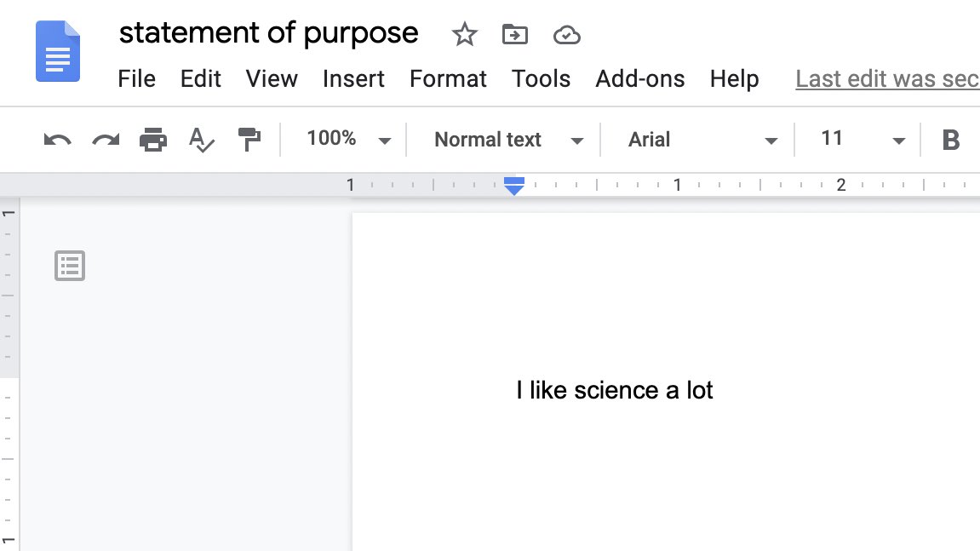Place cursor in 'I like science a lot'

[615, 390]
